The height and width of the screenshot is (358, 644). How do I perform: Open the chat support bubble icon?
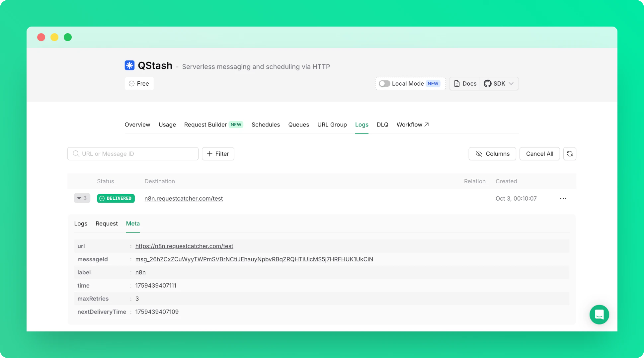[599, 314]
